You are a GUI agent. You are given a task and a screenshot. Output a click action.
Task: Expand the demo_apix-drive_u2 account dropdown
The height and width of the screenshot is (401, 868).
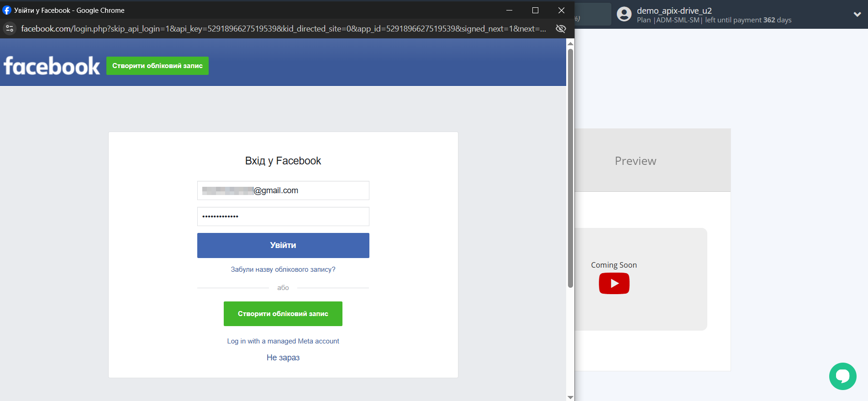tap(857, 14)
